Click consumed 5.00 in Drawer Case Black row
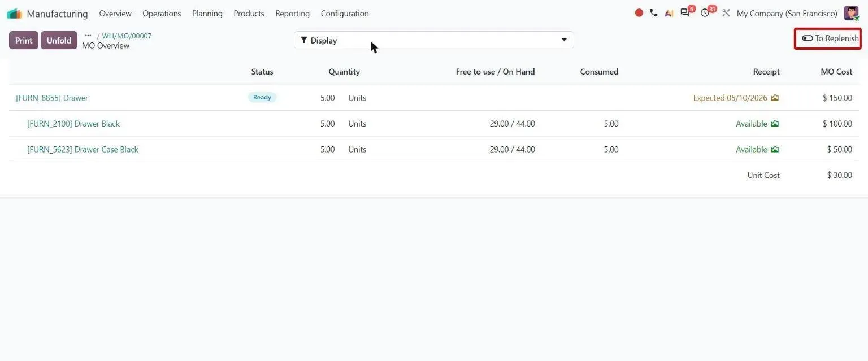Screen dimensions: 868x361 pyautogui.click(x=611, y=150)
